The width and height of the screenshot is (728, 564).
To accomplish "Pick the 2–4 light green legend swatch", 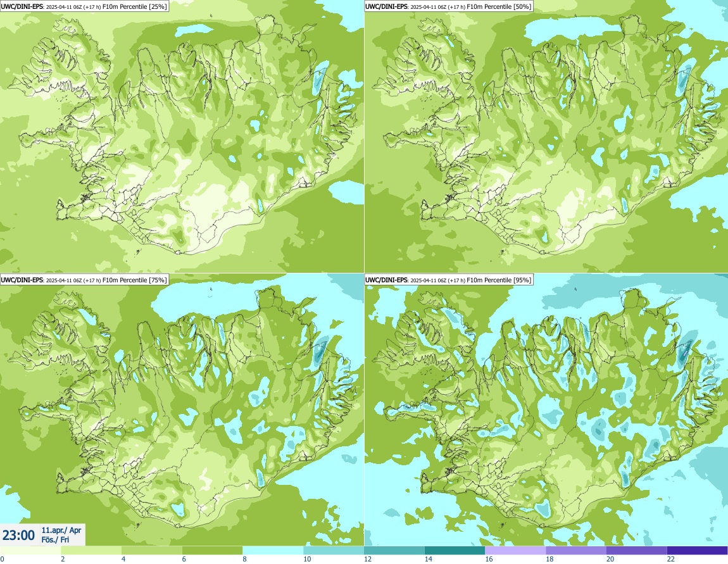I will pos(91,551).
